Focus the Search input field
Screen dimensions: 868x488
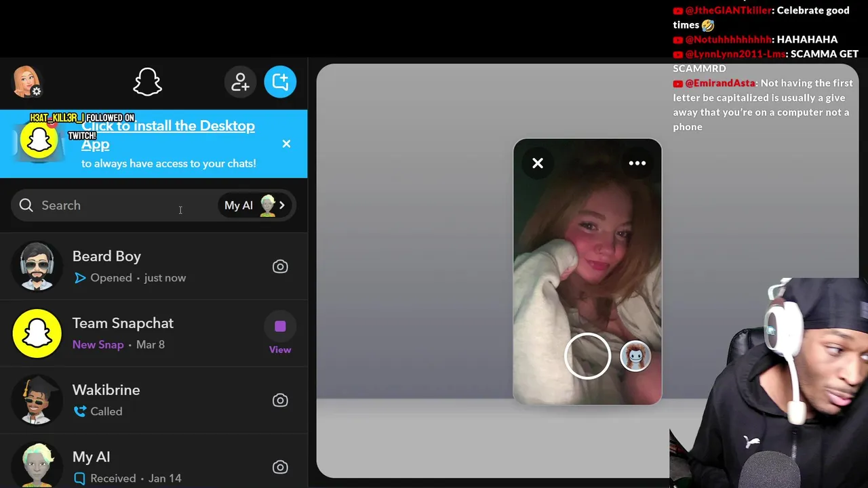click(x=153, y=205)
